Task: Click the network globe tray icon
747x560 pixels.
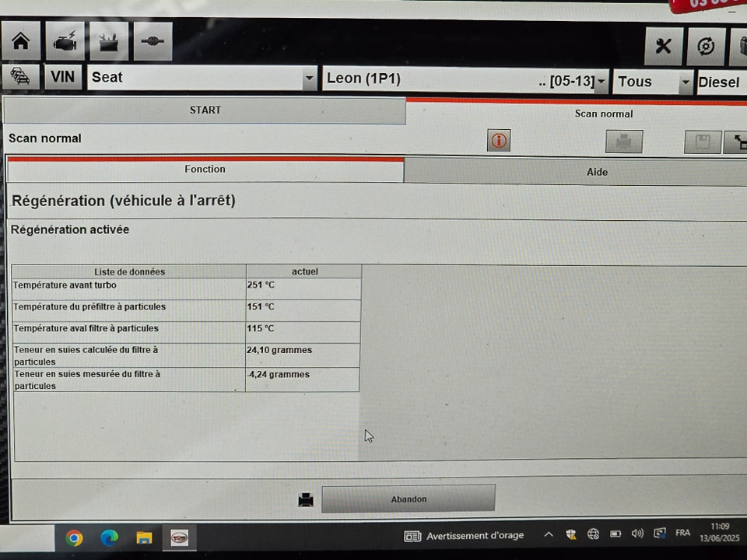Action: pos(593,534)
